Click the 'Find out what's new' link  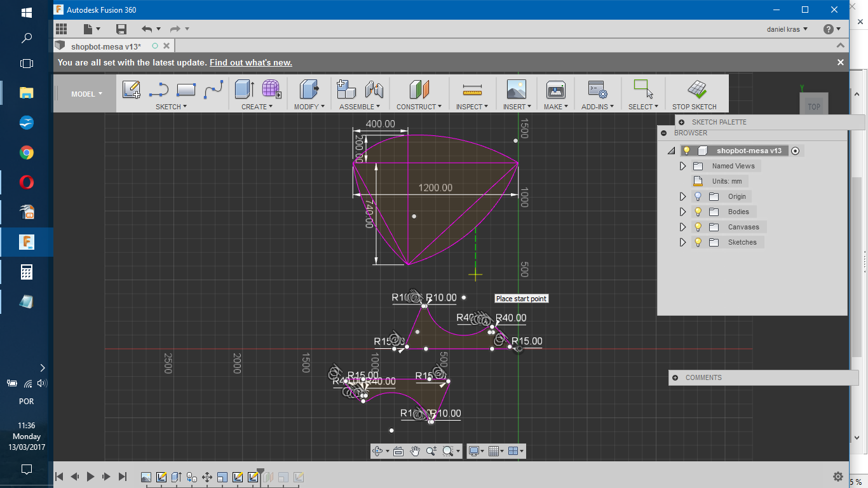click(250, 63)
